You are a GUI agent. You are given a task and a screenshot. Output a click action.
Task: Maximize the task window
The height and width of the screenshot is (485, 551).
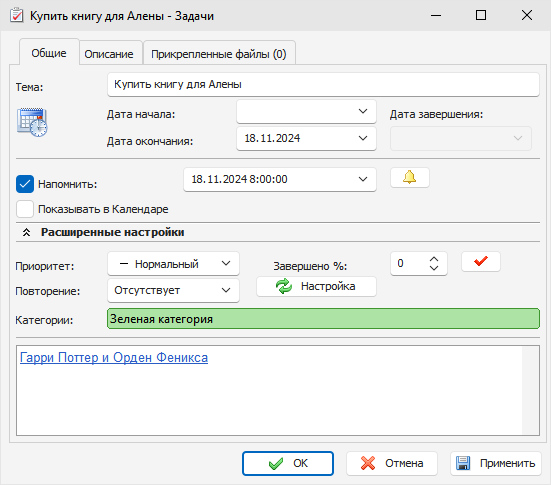(x=481, y=15)
